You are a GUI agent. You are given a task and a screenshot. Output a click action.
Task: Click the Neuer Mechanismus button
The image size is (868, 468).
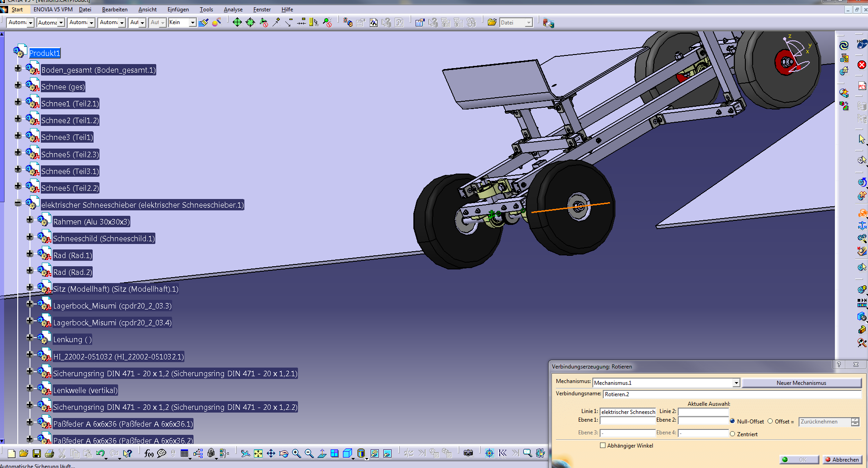[801, 383]
